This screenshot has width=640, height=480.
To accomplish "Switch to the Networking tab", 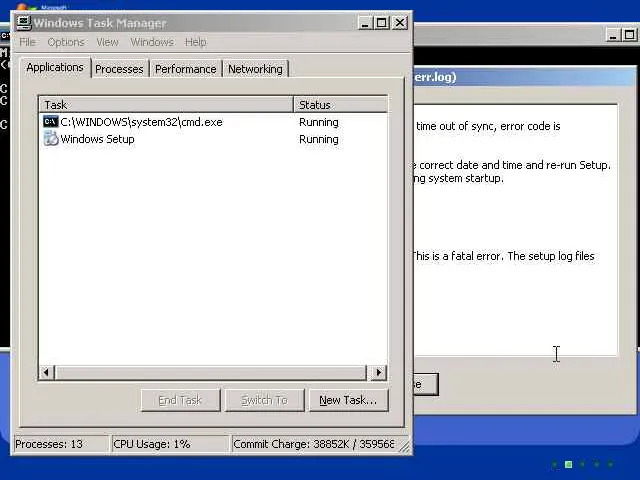I will pyautogui.click(x=255, y=69).
